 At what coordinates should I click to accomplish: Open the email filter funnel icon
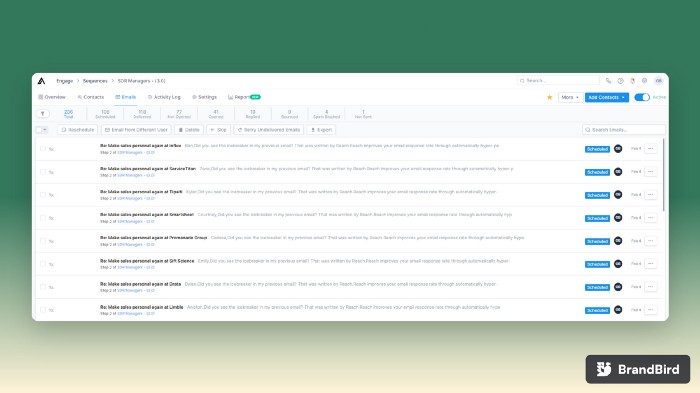42,114
